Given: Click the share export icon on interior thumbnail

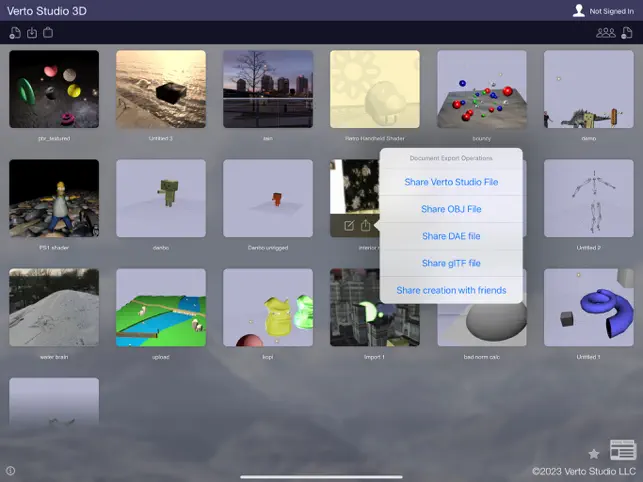Looking at the screenshot, I should tap(365, 225).
